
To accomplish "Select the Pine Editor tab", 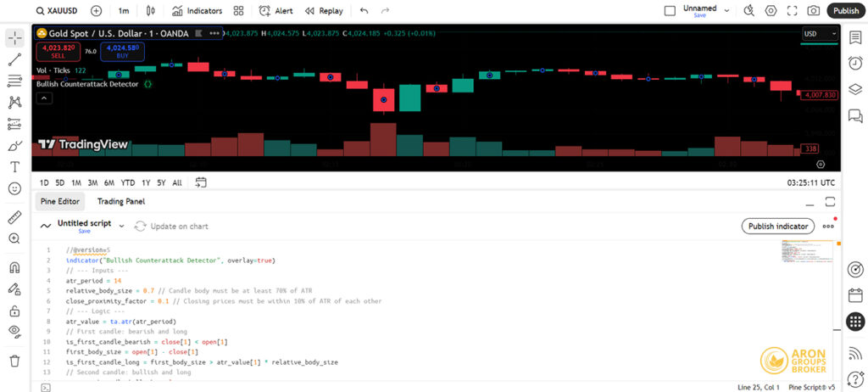I will (60, 202).
